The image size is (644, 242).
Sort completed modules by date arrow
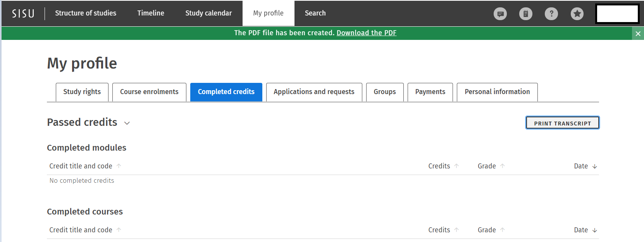click(x=595, y=166)
